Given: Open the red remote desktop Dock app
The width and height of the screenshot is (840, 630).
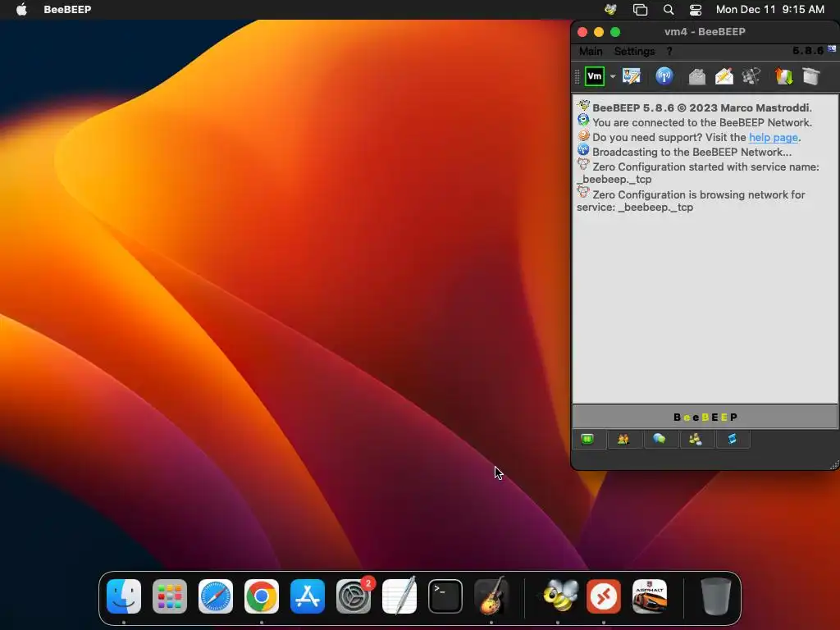Looking at the screenshot, I should [604, 596].
